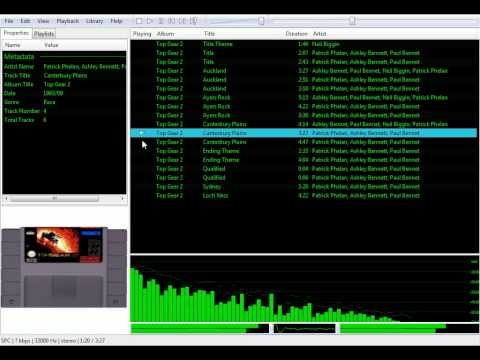Open the Playback menu
The width and height of the screenshot is (480, 360).
[68, 21]
